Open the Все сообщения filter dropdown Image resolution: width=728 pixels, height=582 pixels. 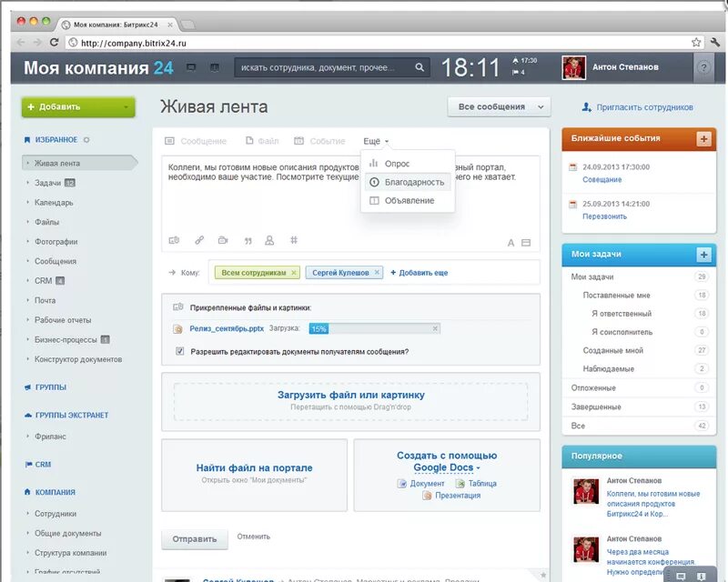[499, 106]
